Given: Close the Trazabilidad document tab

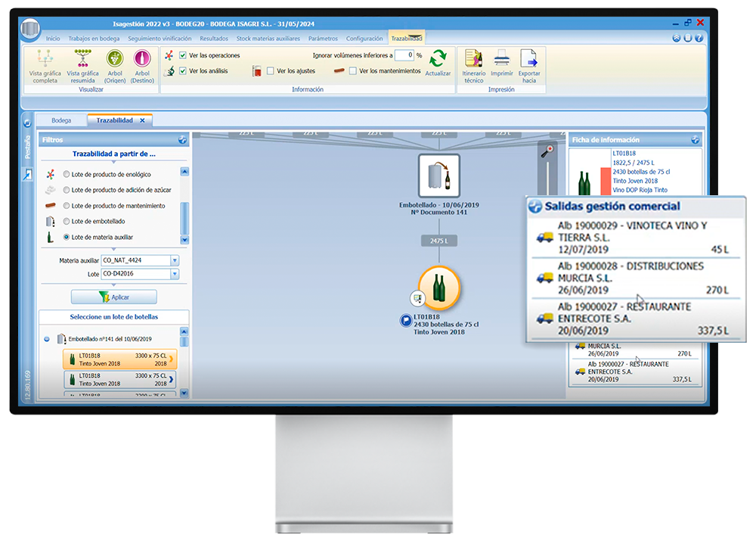Looking at the screenshot, I should coord(142,120).
